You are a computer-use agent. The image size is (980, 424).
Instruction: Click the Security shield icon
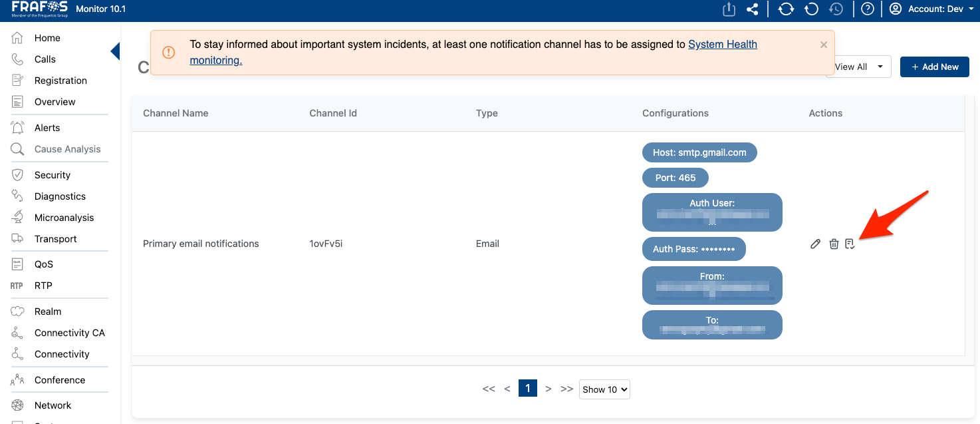[18, 175]
